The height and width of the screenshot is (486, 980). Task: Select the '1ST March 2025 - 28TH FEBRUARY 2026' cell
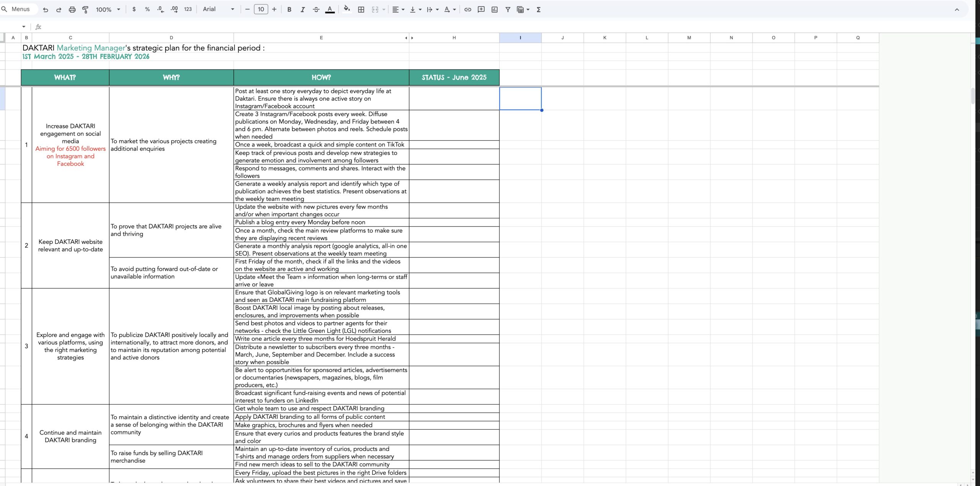(86, 57)
